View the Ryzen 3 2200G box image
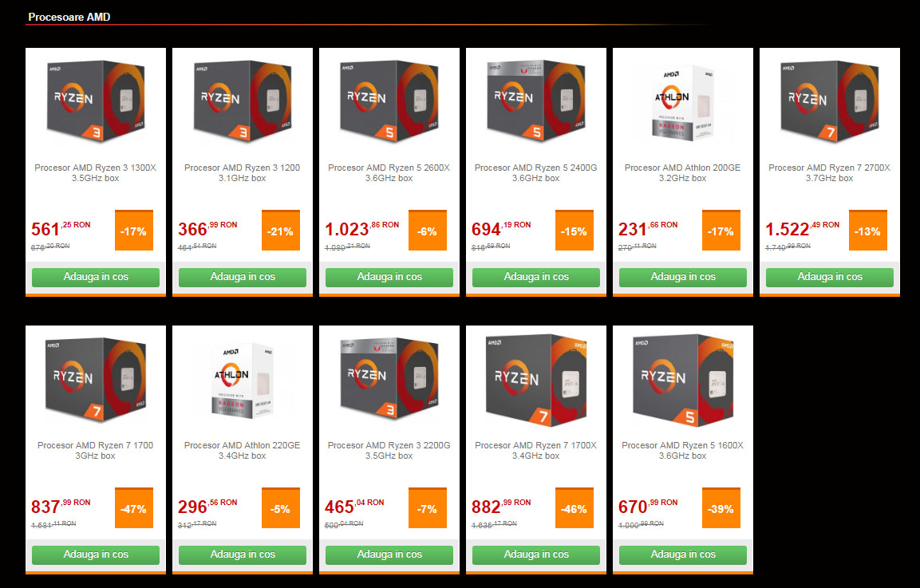Screen dimensions: 920x588 389,379
